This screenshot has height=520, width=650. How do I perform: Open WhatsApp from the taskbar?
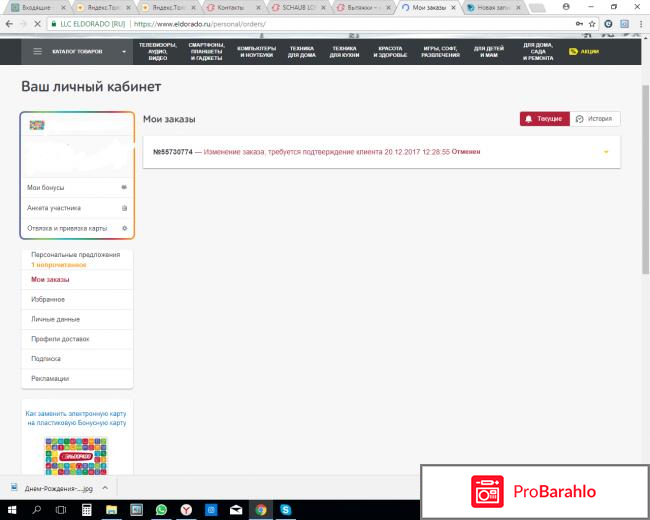(161, 509)
